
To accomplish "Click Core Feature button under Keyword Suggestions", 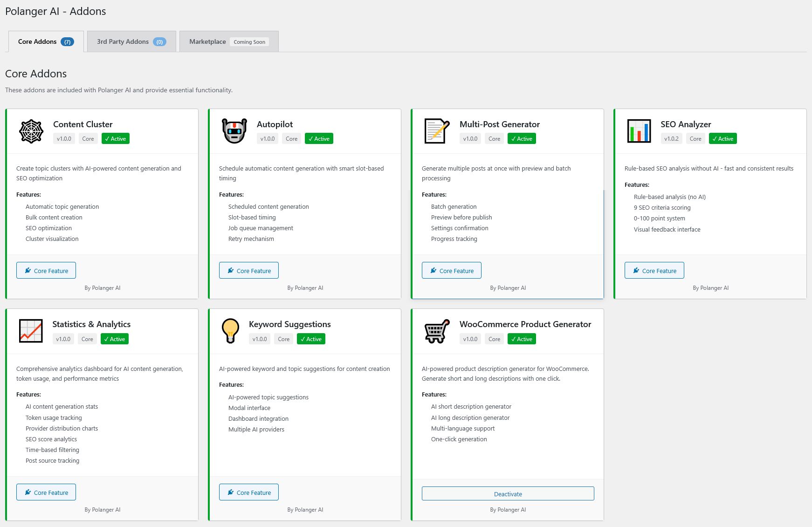I will click(x=249, y=493).
